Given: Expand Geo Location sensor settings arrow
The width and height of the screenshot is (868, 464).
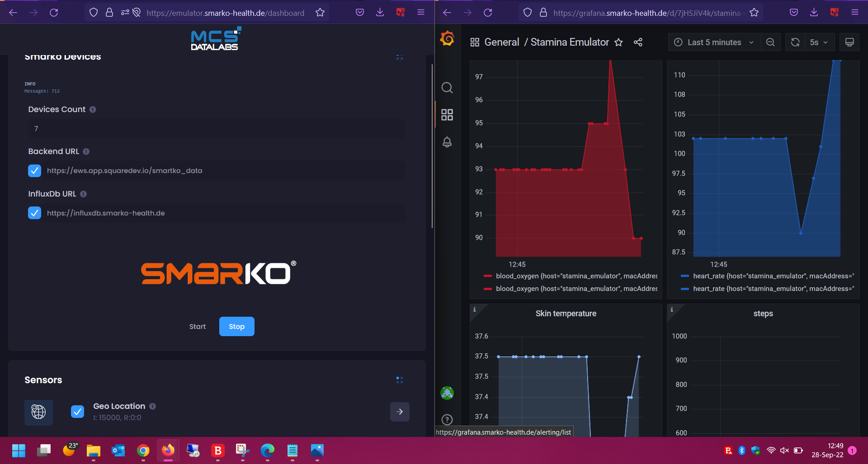Looking at the screenshot, I should [400, 412].
